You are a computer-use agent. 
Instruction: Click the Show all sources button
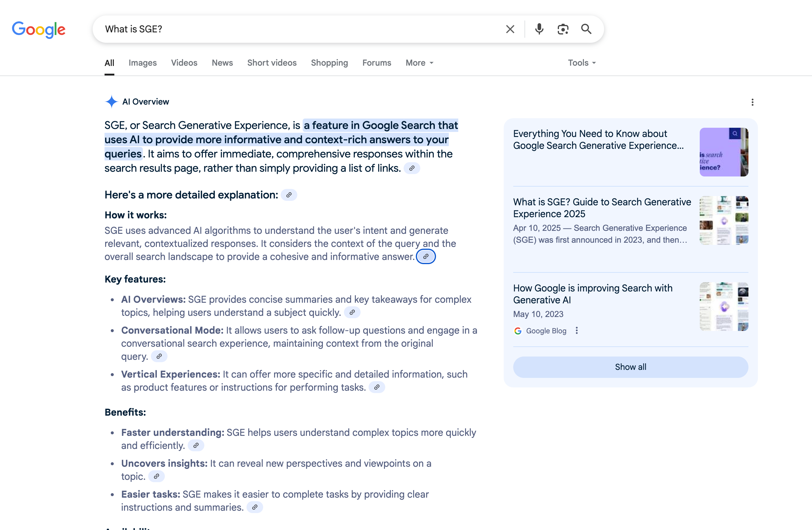pyautogui.click(x=631, y=367)
